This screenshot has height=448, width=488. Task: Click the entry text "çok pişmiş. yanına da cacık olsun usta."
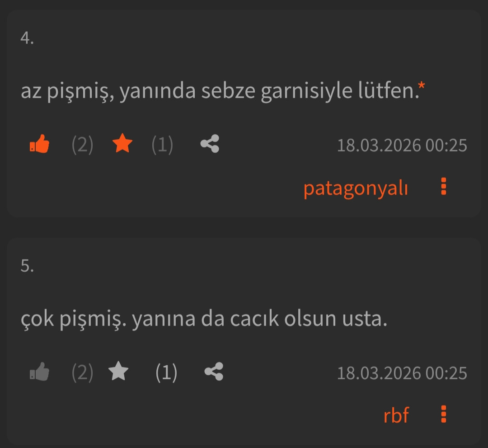[204, 320]
